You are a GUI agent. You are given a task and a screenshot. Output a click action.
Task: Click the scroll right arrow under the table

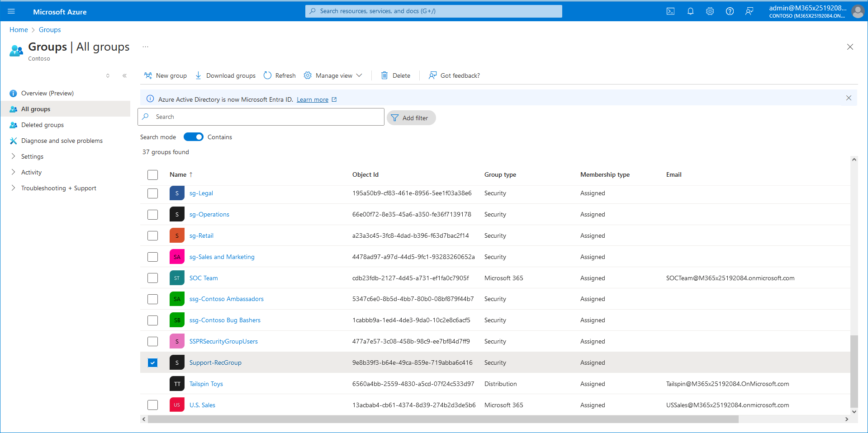pos(847,419)
